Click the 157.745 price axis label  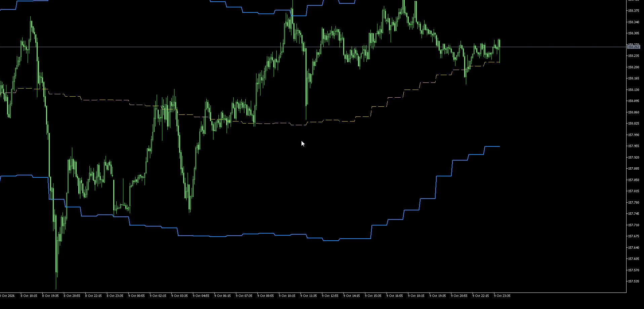tap(634, 214)
